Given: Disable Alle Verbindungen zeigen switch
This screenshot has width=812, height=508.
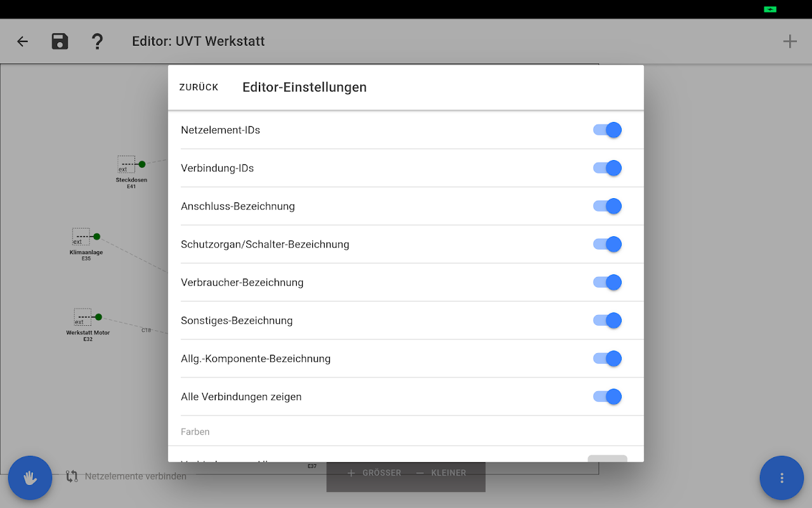Looking at the screenshot, I should click(x=607, y=397).
